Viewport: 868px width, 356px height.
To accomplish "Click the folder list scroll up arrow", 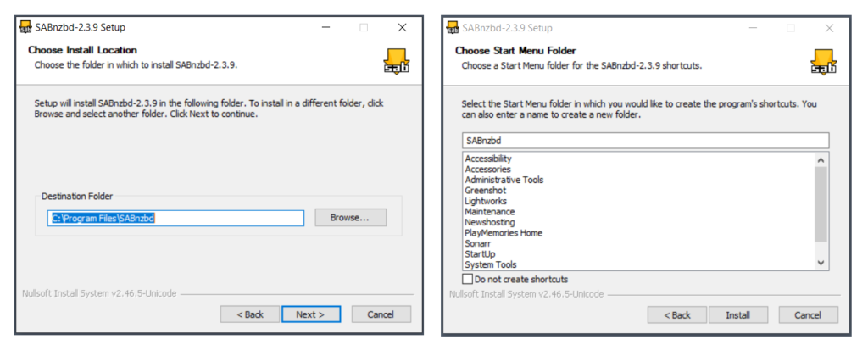I will point(821,160).
